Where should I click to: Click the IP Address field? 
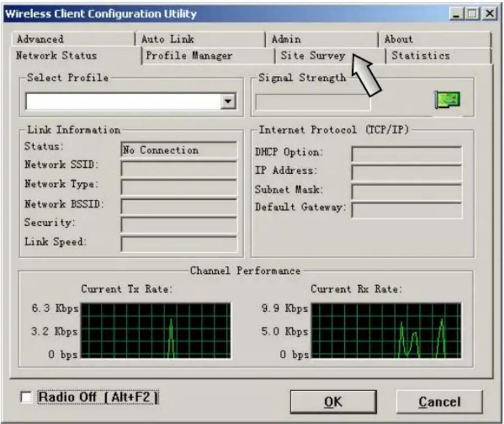click(x=407, y=173)
